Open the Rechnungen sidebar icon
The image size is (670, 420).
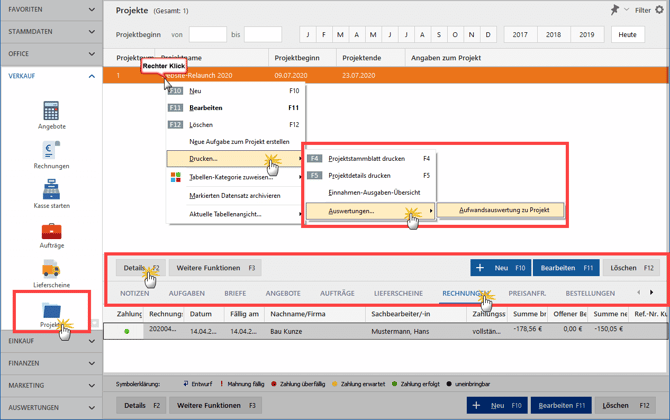click(51, 152)
